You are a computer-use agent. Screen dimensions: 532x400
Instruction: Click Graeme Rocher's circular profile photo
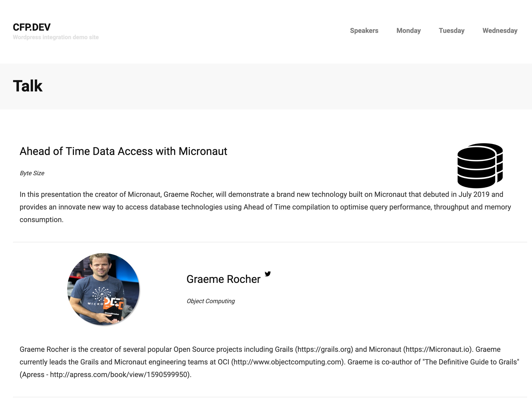point(103,289)
